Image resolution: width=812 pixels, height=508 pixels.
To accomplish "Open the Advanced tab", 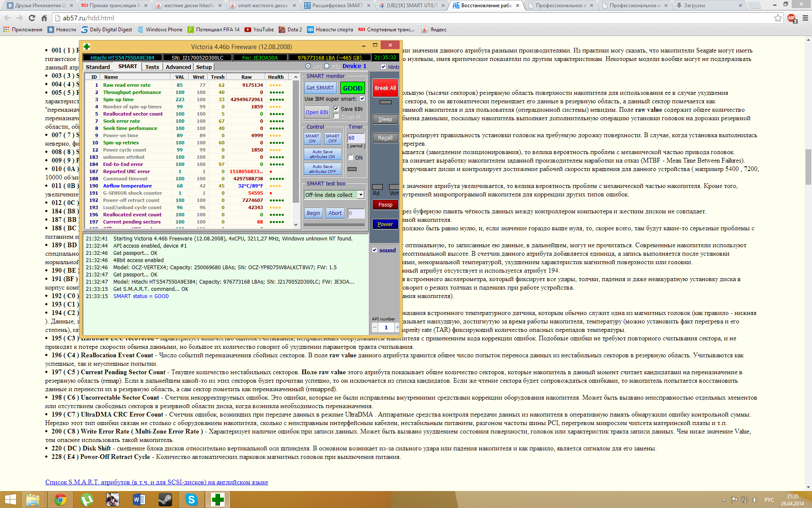I will pos(178,67).
